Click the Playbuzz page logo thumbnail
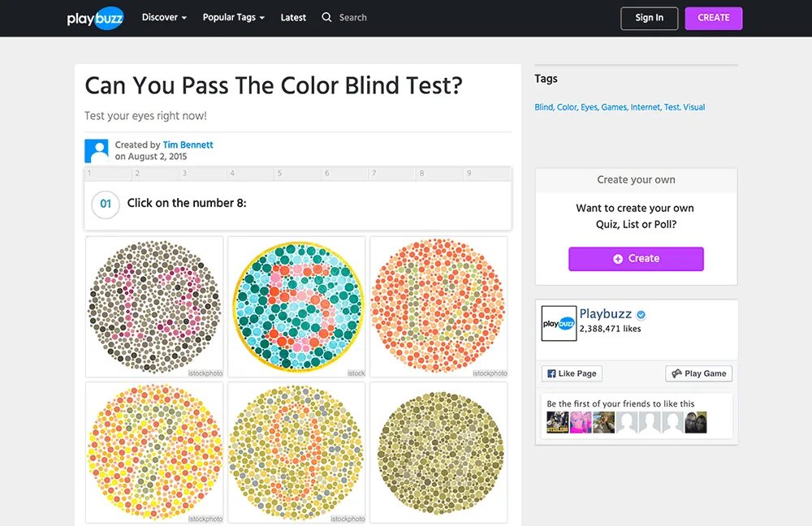The height and width of the screenshot is (526, 812). click(x=559, y=323)
